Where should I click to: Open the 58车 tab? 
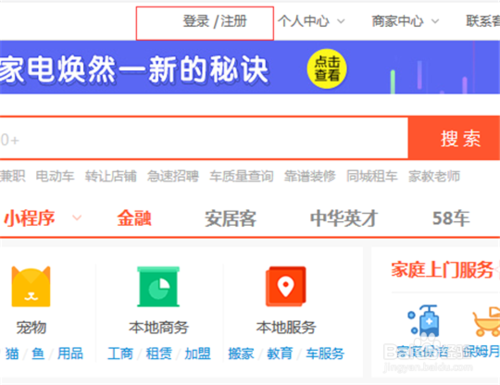tap(451, 218)
